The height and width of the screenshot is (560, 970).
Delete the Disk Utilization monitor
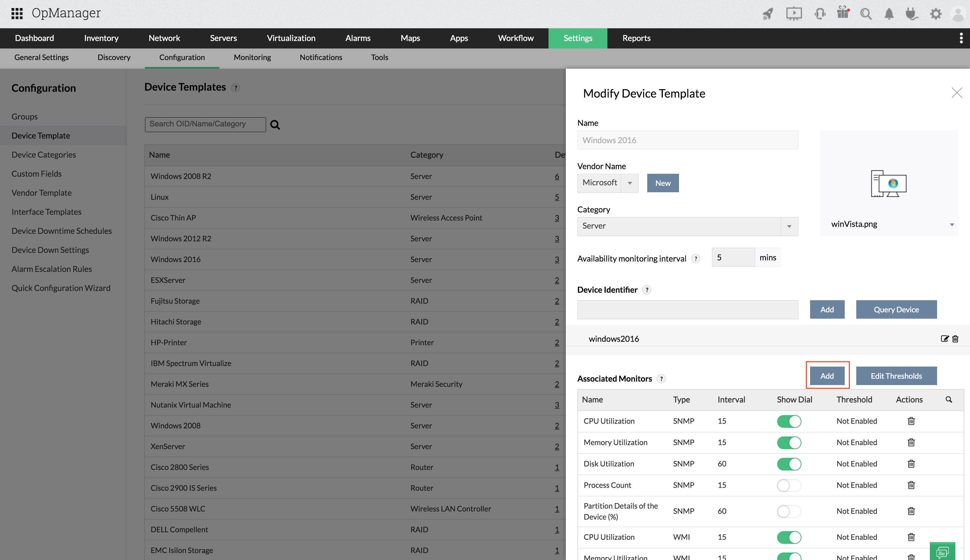(911, 464)
